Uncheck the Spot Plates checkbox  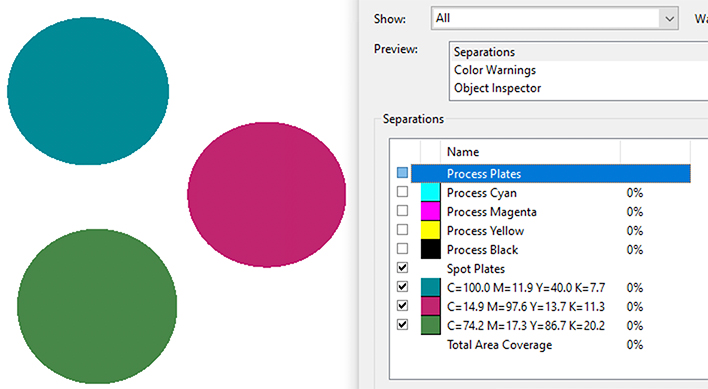click(402, 268)
